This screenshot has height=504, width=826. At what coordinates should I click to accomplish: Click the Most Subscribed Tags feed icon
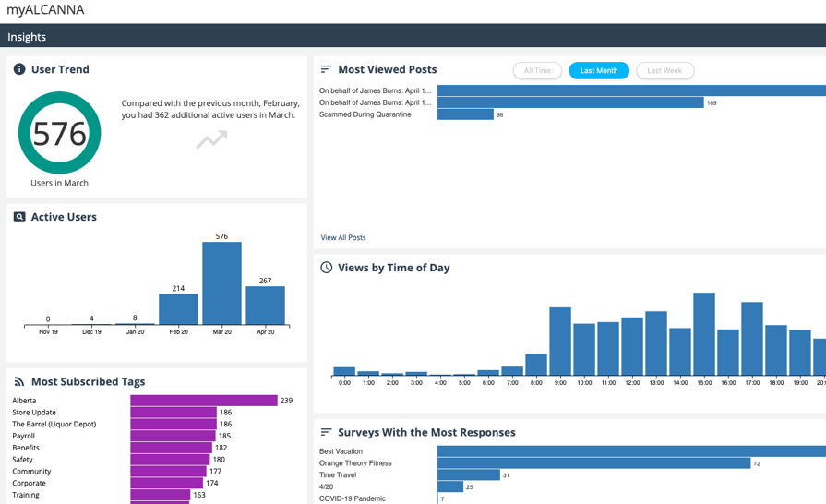tap(19, 381)
